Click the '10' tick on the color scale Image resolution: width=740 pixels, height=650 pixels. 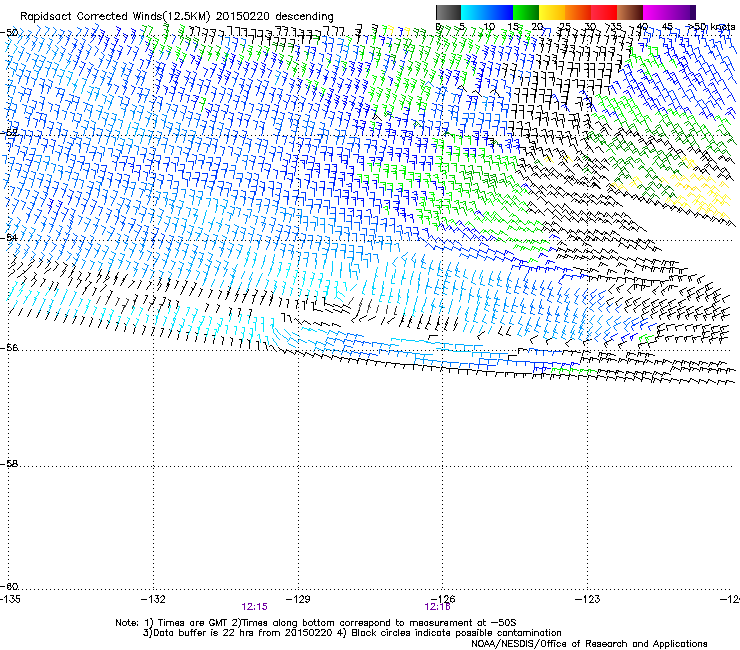pyautogui.click(x=489, y=27)
